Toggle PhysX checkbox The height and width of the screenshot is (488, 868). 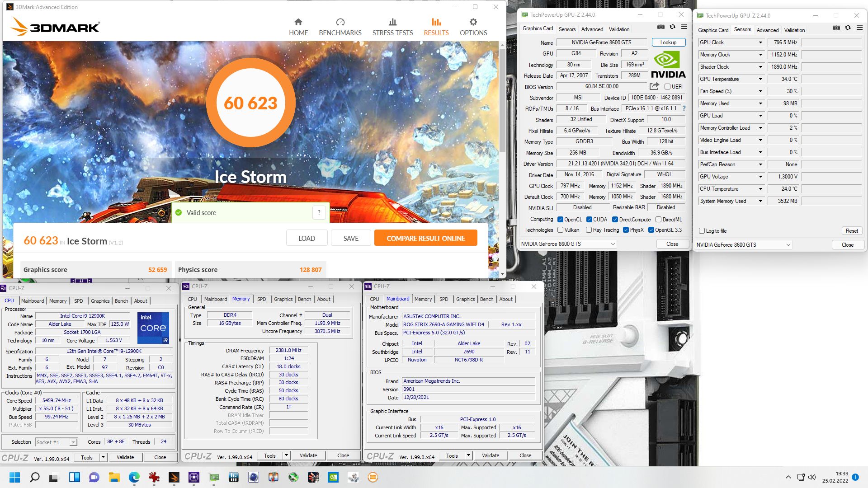(626, 230)
